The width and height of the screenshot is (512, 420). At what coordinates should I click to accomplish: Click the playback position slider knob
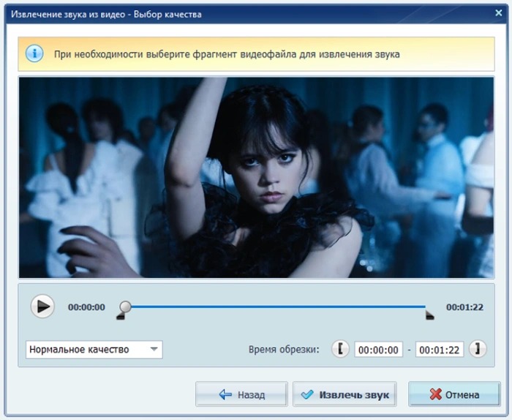125,307
